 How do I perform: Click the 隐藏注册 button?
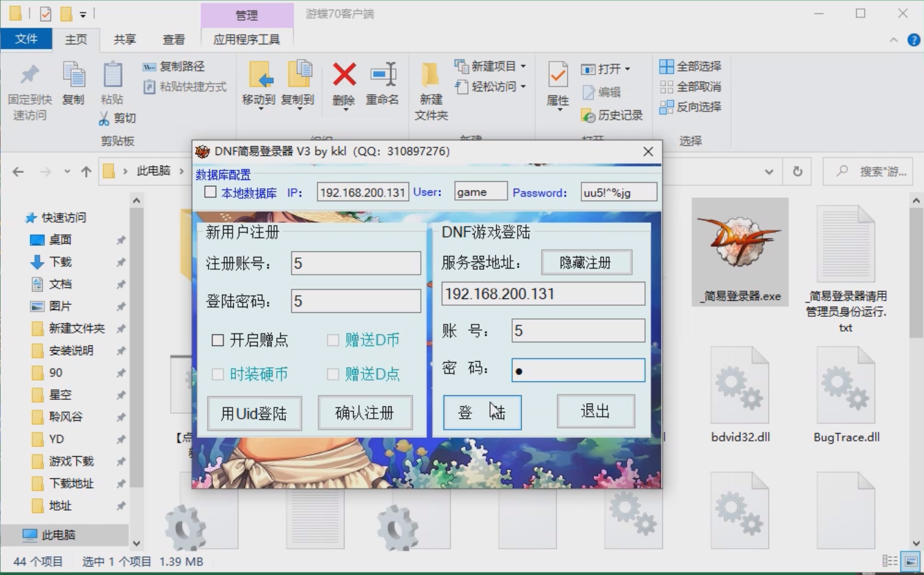point(586,263)
